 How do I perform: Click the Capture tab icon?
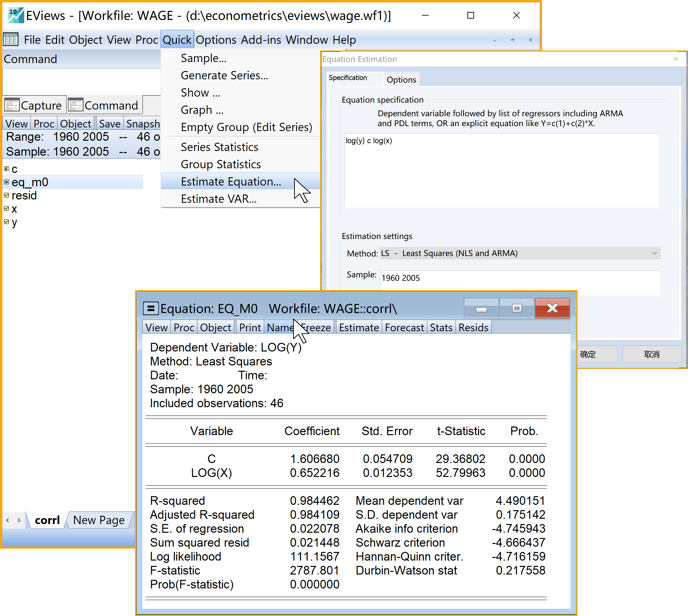click(x=12, y=105)
